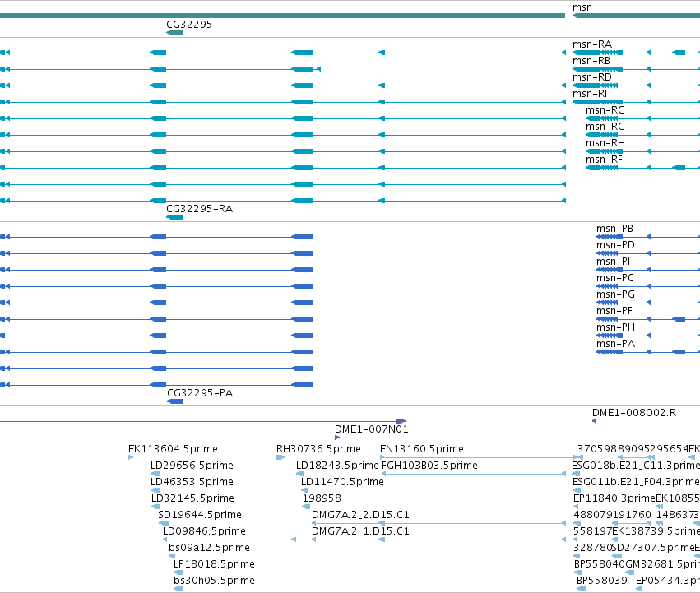Select the BP558040 feature label
Viewport: 700px width, 593px height.
pos(599,564)
